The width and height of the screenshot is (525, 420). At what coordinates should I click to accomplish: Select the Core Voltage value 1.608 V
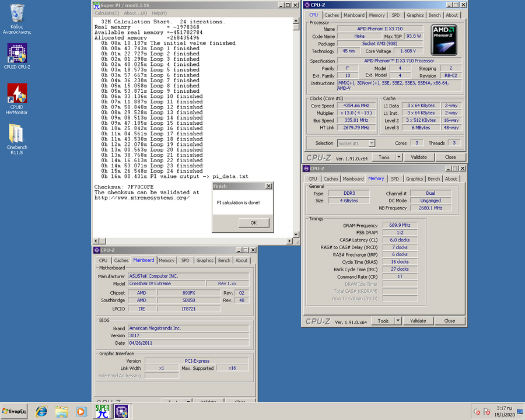tap(408, 51)
